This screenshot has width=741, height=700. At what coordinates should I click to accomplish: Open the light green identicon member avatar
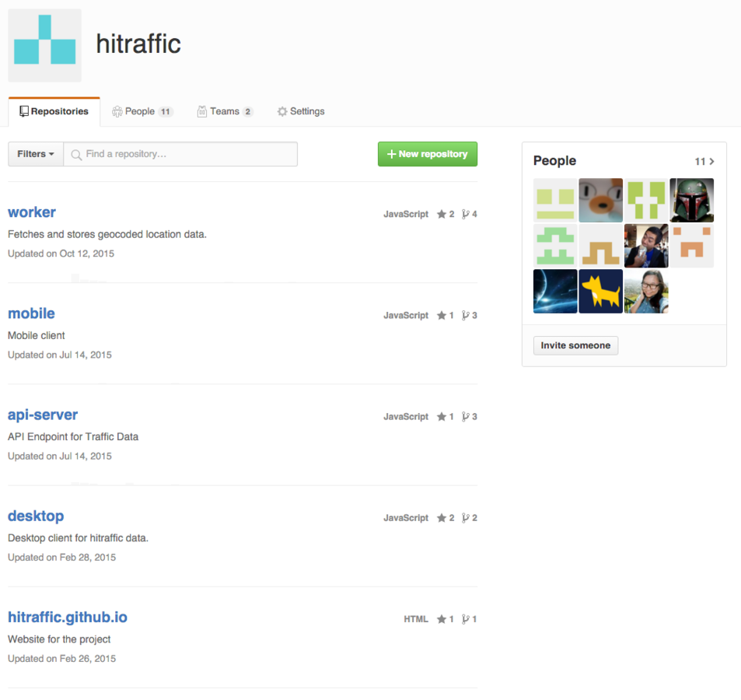(555, 246)
